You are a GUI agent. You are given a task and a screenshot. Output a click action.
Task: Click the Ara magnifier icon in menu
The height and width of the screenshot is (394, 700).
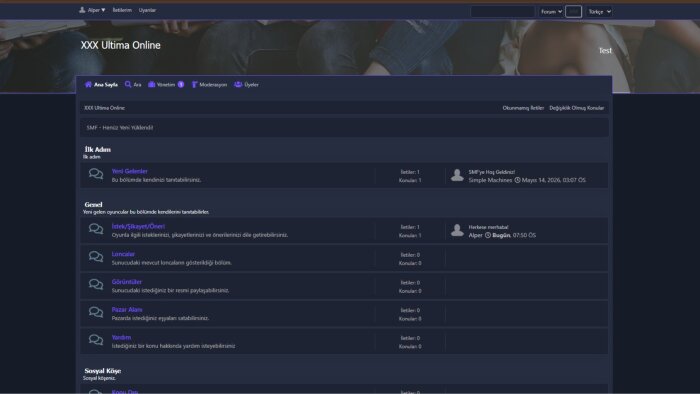point(128,84)
